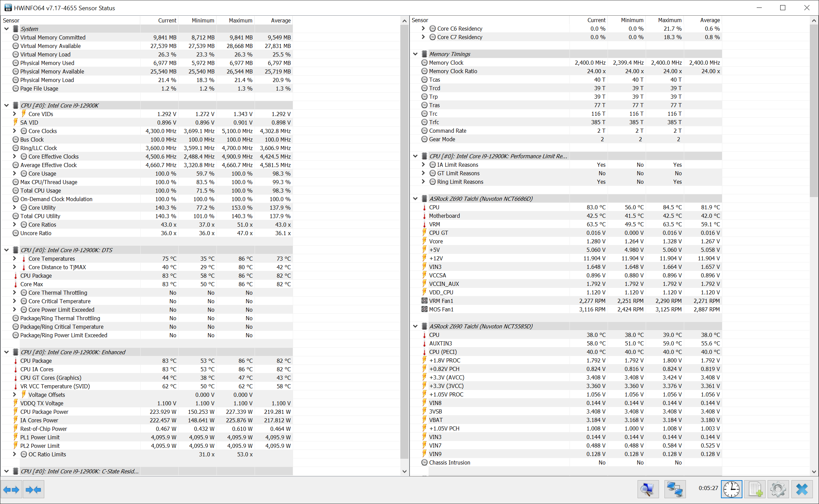Expand the Core VIDs row
This screenshot has height=504, width=819.
click(x=14, y=114)
